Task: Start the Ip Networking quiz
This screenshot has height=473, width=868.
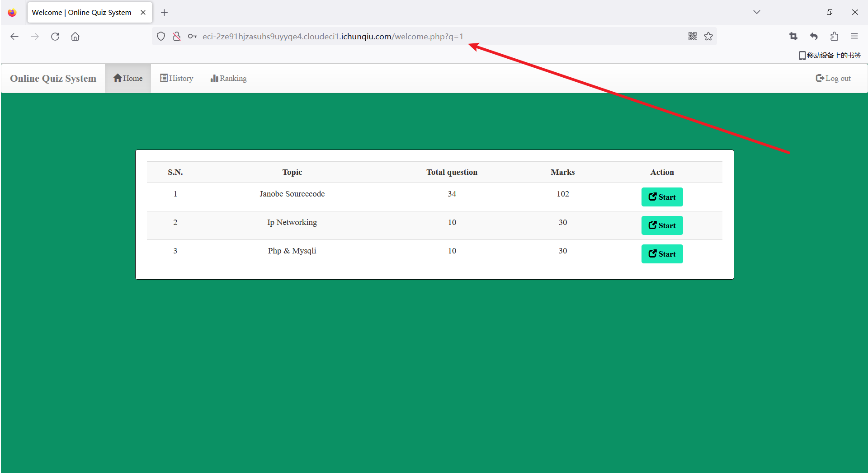Action: coord(662,225)
